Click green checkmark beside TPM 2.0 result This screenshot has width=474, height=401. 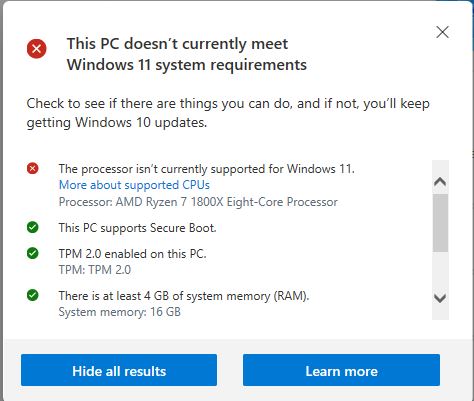tap(33, 253)
